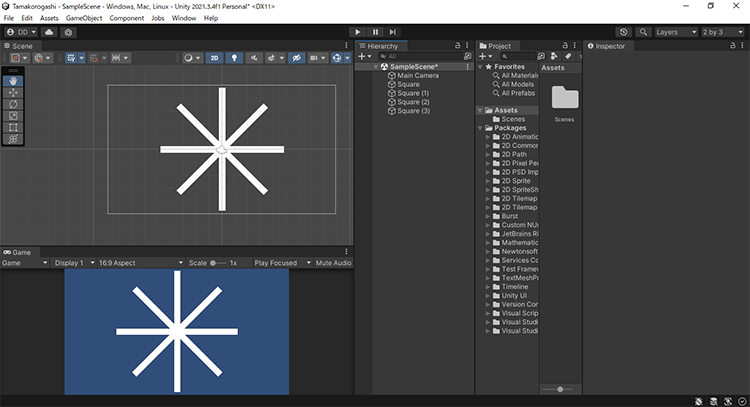Click All Prefabs under Favorites

coord(518,93)
